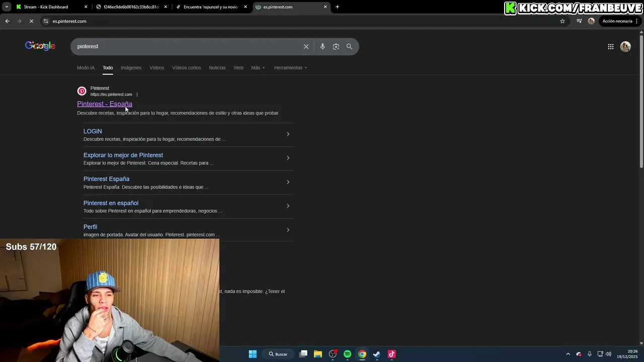
Task: Bookmark this page with the star
Action: (x=562, y=21)
